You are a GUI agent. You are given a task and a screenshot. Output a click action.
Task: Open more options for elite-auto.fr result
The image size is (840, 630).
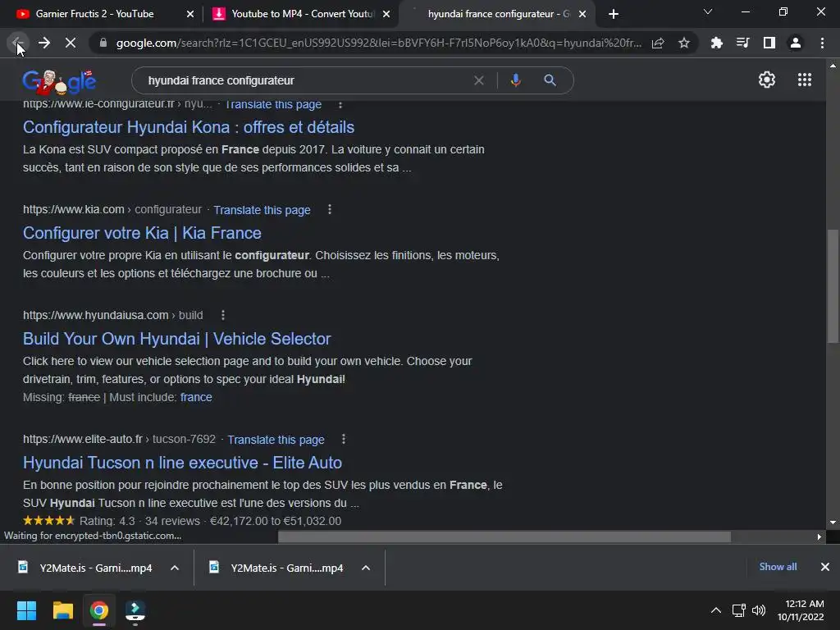pyautogui.click(x=344, y=440)
